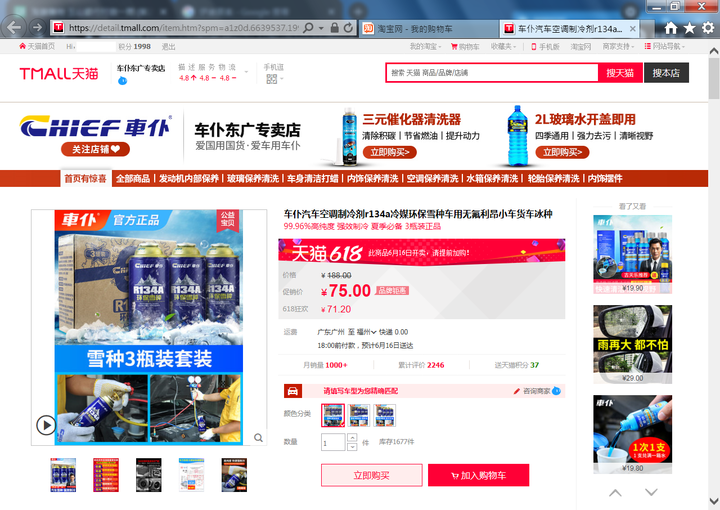Click the 搜天猫 search button
This screenshot has height=510, width=720.
[x=620, y=73]
